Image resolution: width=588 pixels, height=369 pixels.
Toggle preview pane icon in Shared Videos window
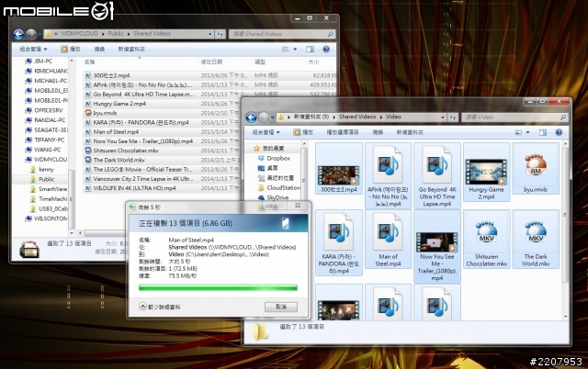[x=310, y=49]
